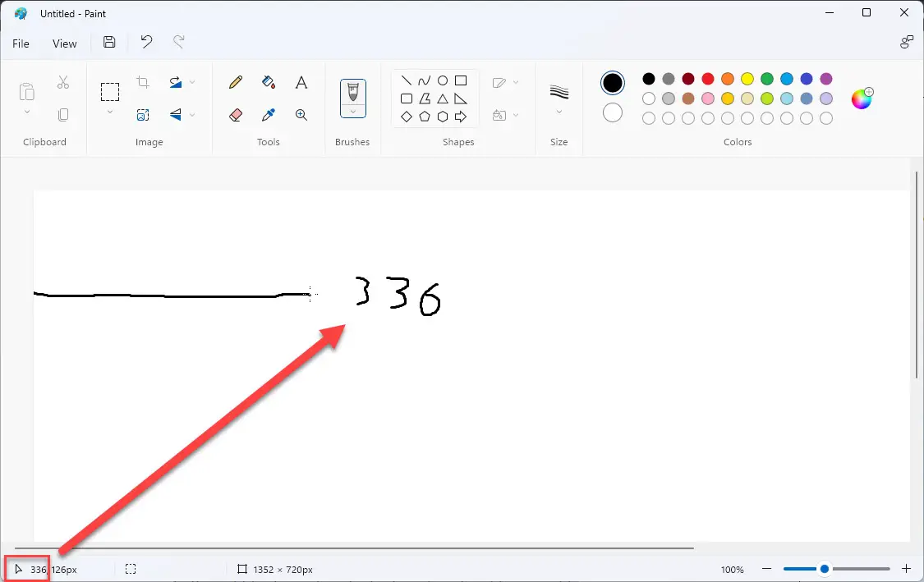Click the Undo arrow
Screen dimensions: 924x582
(146, 42)
